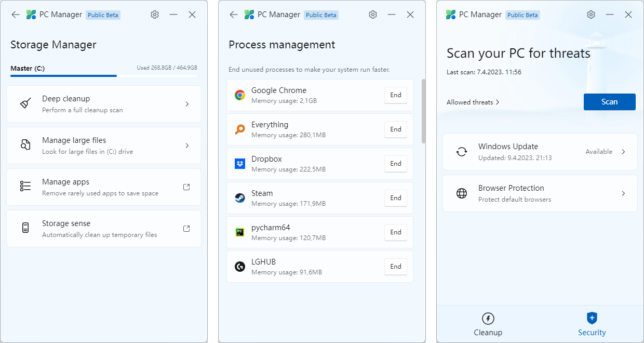Click the external link icon for Storage sense
Viewport: 644px width, 343px height.
click(x=187, y=229)
